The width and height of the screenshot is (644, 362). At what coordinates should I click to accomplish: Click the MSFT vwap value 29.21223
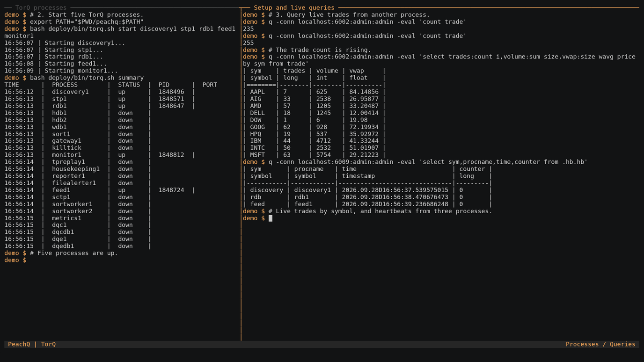(x=364, y=155)
